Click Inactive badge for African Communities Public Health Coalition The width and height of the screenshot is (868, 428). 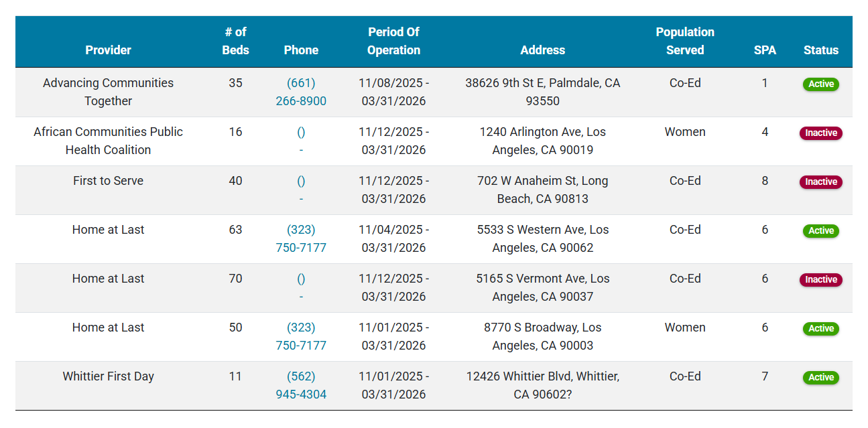tap(821, 133)
